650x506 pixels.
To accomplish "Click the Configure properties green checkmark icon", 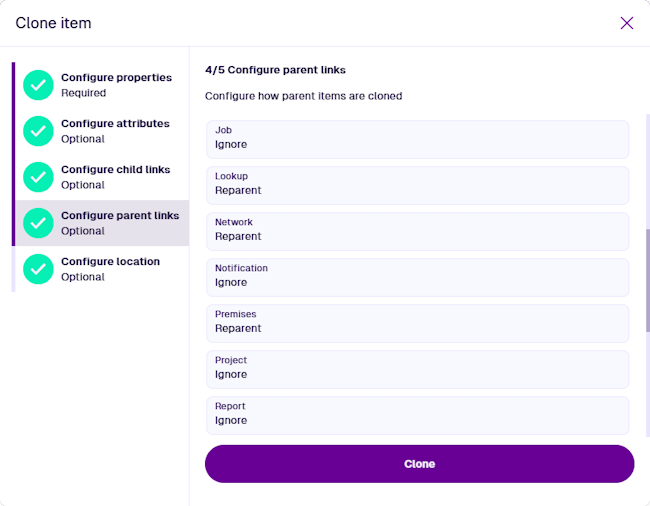I will (38, 85).
